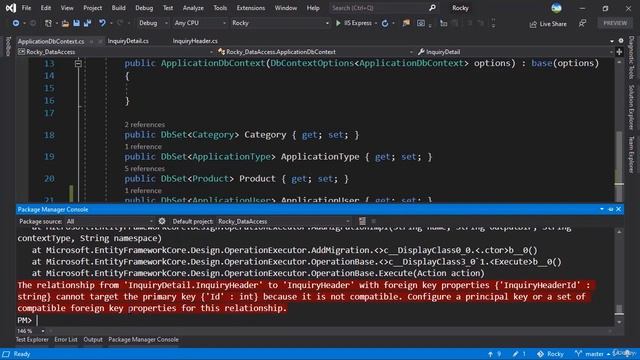Open the Build menu

tap(118, 8)
